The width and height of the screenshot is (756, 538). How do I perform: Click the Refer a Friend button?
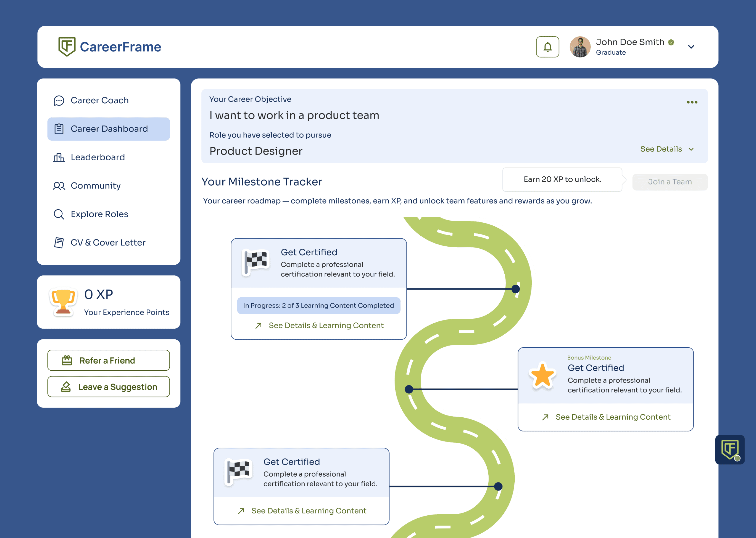click(x=109, y=360)
